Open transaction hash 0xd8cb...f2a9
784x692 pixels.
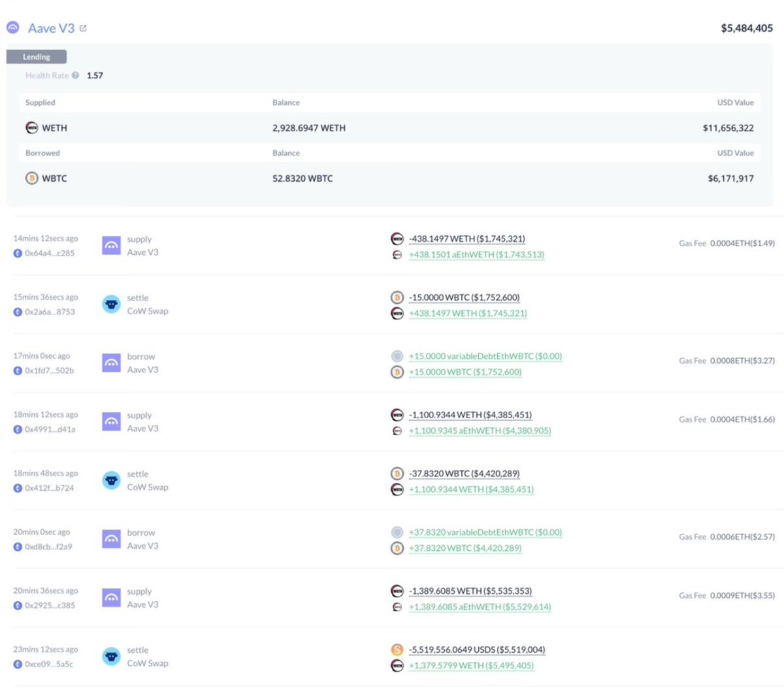coord(48,546)
